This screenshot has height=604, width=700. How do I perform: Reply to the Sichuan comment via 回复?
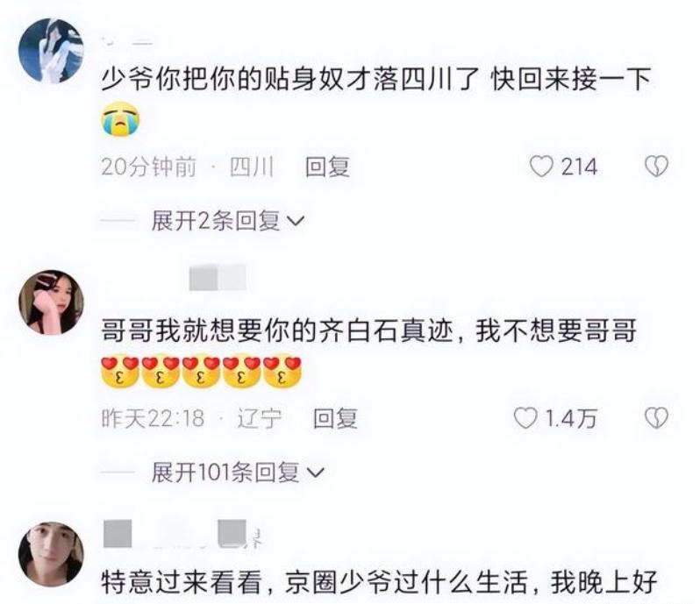327,167
